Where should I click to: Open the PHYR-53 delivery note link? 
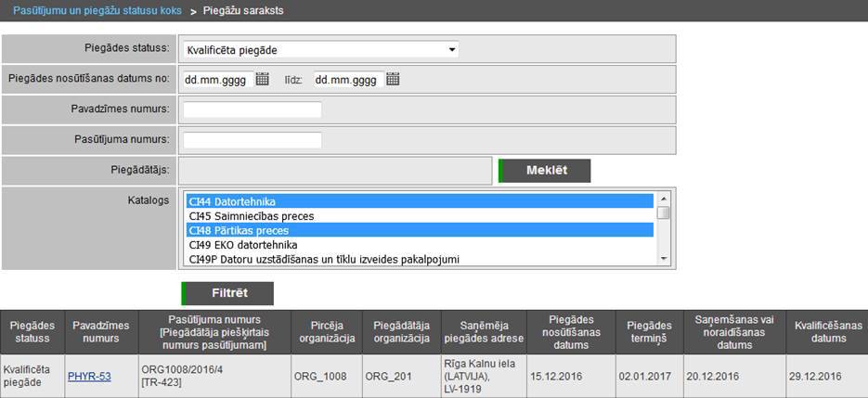tap(89, 376)
